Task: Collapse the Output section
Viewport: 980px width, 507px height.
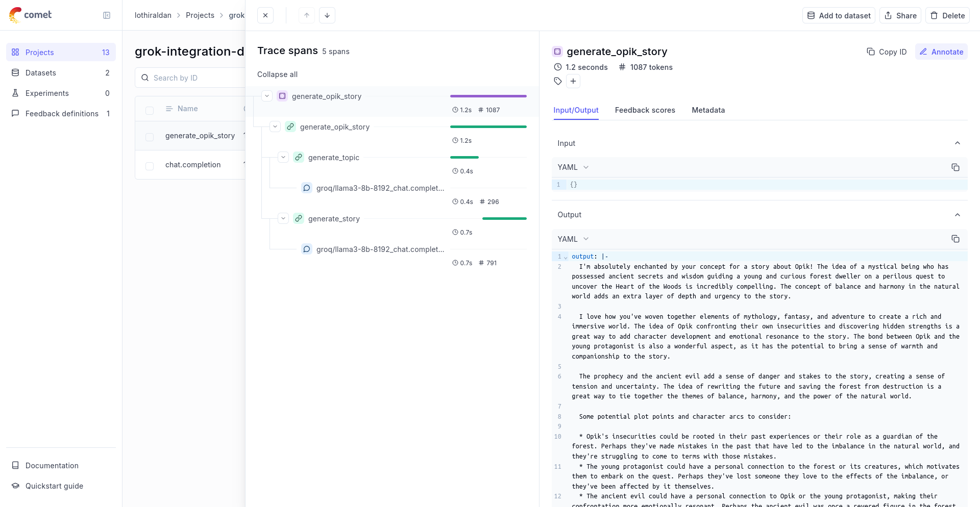Action: [957, 215]
